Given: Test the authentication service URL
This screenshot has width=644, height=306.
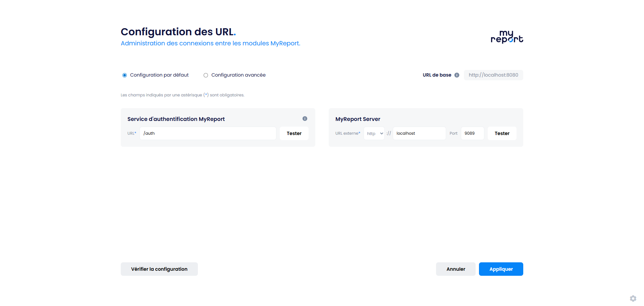Looking at the screenshot, I should 294,133.
